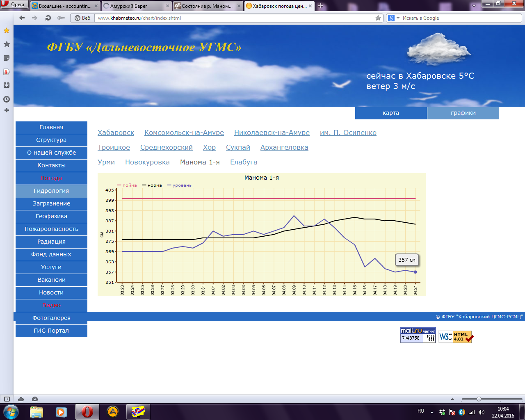Click the reload page button
Screen dimensions: 525x420
tap(48, 18)
